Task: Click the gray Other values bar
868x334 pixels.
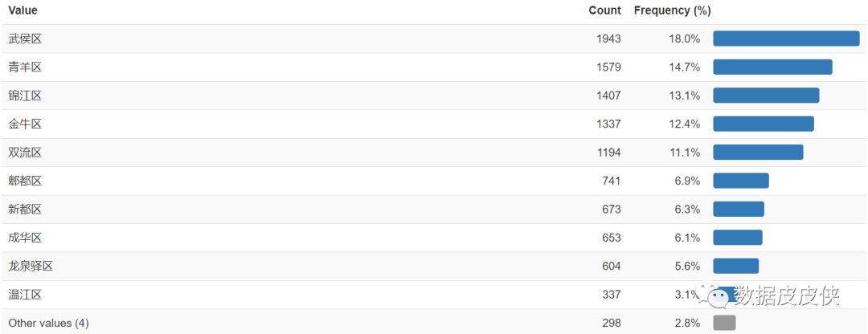Action: (x=724, y=323)
